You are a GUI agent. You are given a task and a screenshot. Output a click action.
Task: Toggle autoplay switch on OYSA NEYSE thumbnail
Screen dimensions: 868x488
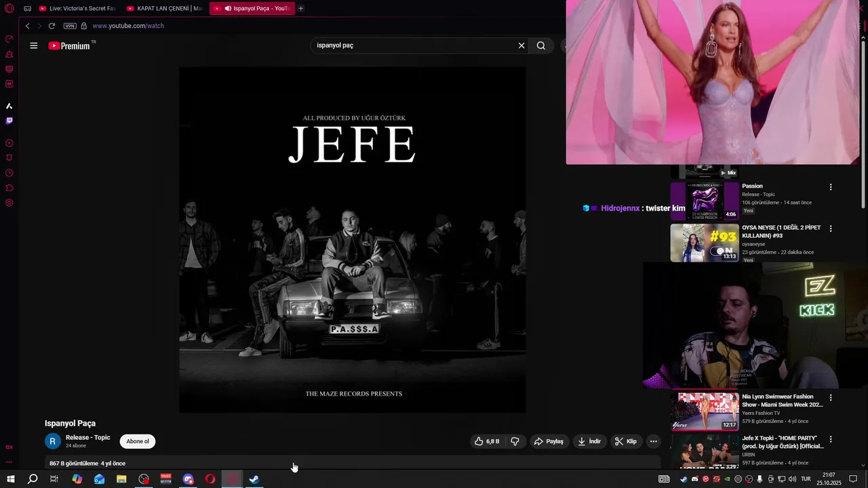720,251
